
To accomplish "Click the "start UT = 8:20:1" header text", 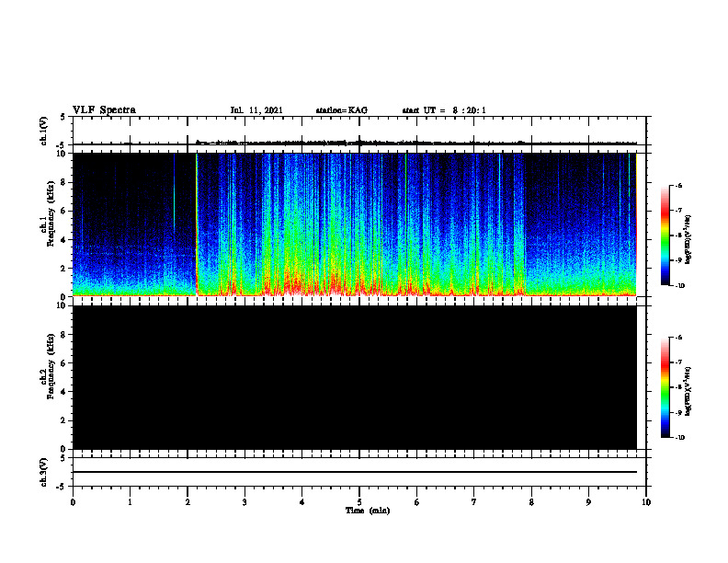I will 444,110.
